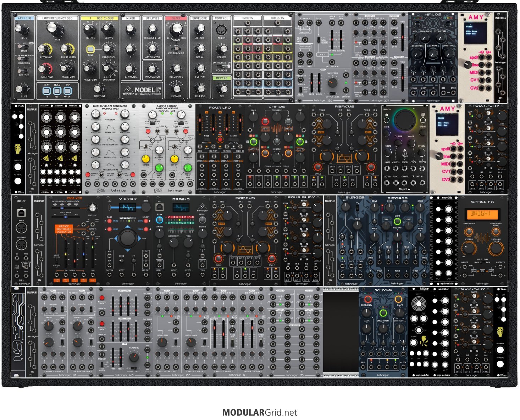Image resolution: width=520 pixels, height=420 pixels.
Task: Click the Lag Time slider on module 150
Action: pos(341,40)
